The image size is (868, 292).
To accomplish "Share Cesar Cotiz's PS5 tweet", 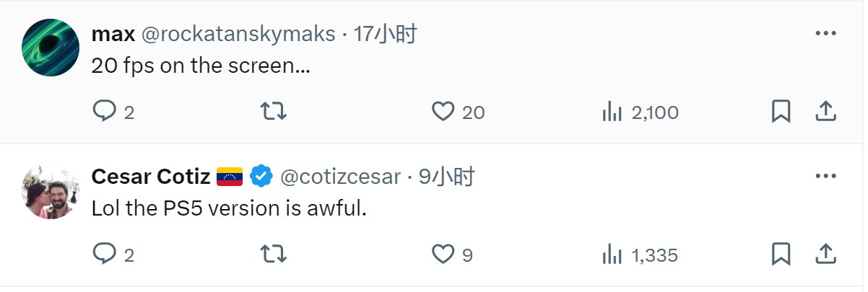I will click(x=825, y=254).
